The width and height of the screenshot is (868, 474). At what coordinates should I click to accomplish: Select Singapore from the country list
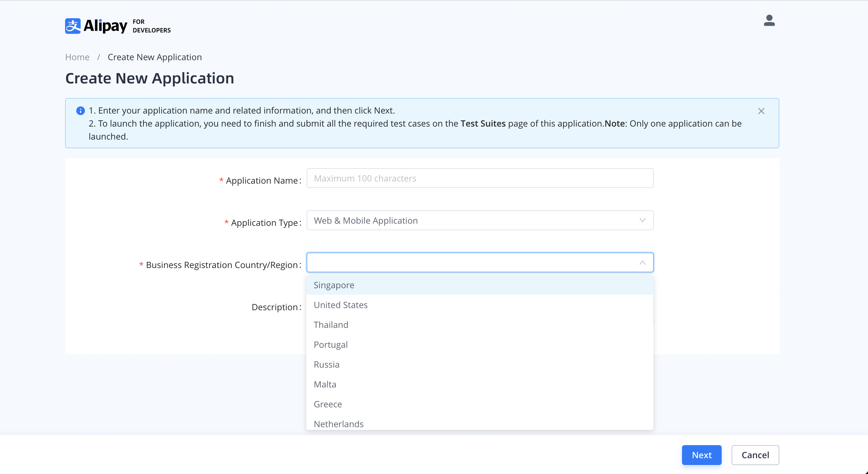point(334,285)
